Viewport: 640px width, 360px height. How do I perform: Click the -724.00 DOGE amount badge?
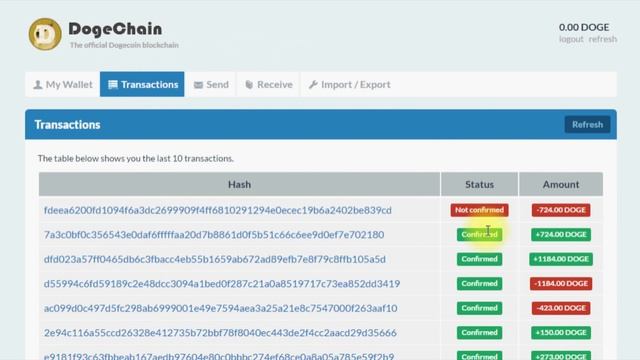coord(561,210)
